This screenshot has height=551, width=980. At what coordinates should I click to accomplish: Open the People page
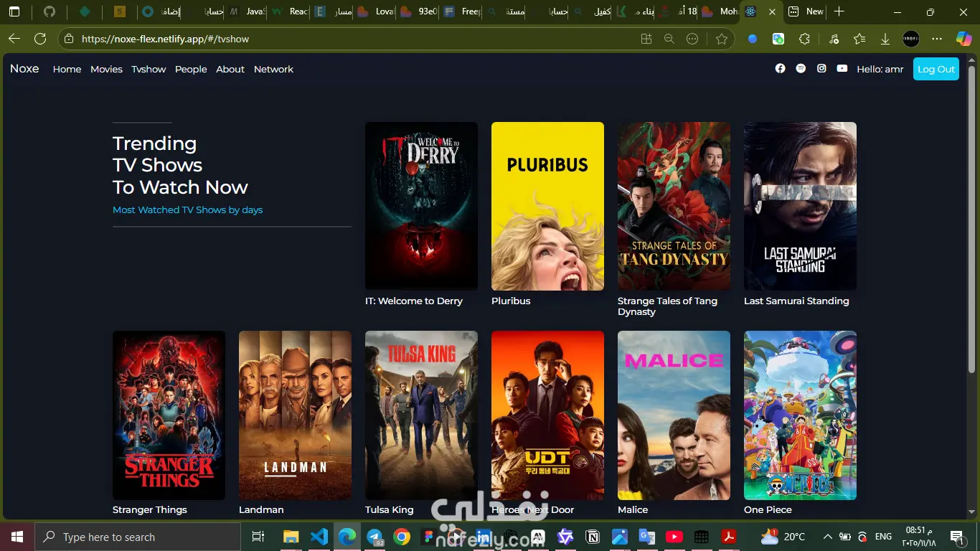pos(191,69)
